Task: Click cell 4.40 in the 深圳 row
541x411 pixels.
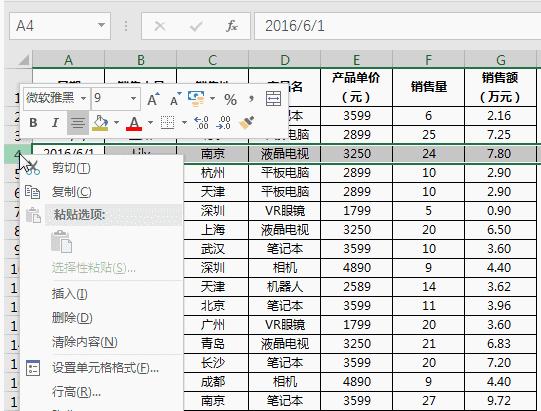Action: click(x=501, y=268)
